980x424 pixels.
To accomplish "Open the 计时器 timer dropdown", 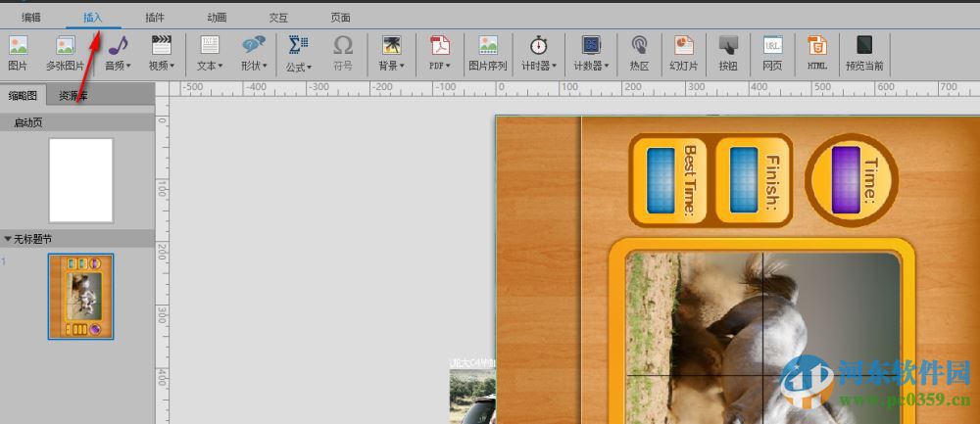I will pos(539,52).
